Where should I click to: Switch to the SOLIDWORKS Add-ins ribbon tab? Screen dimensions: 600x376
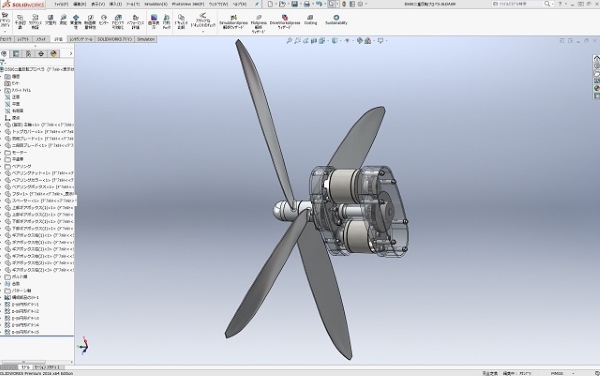114,39
